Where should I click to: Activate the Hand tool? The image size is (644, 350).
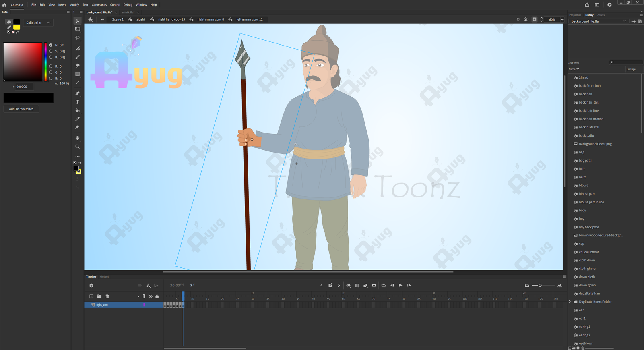(x=78, y=138)
